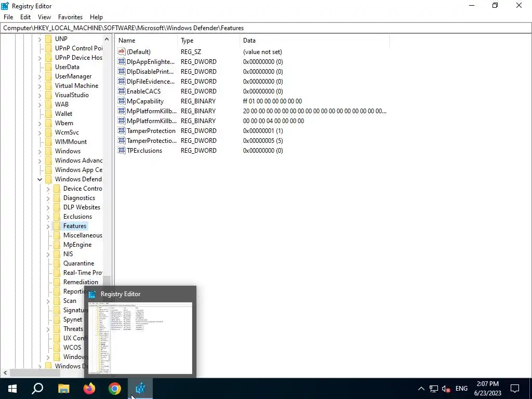The image size is (532, 399).
Task: Click the UNP folder icon
Action: tap(48, 38)
